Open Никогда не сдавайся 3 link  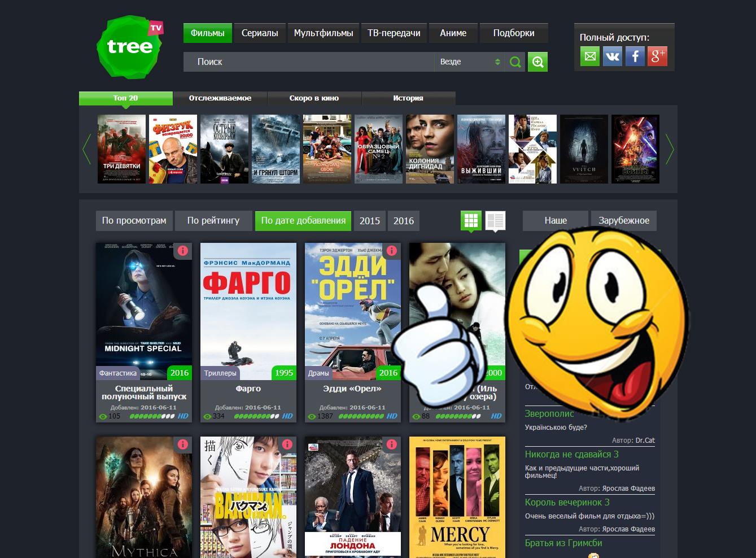tap(572, 454)
